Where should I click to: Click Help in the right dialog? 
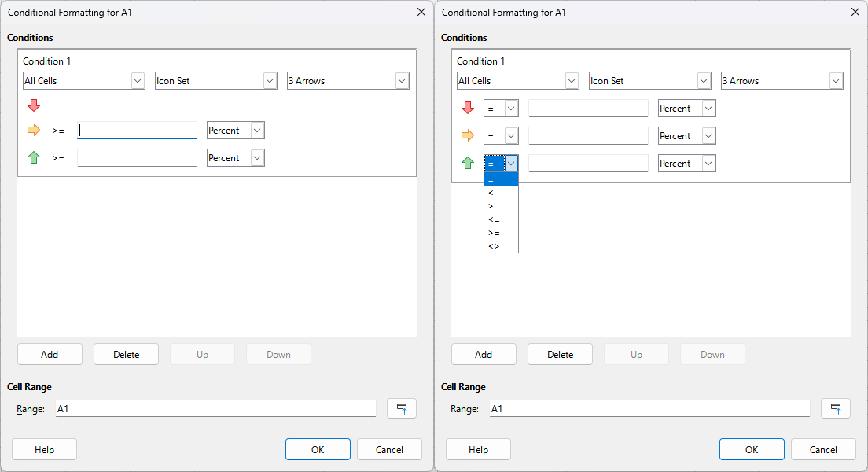(478, 449)
